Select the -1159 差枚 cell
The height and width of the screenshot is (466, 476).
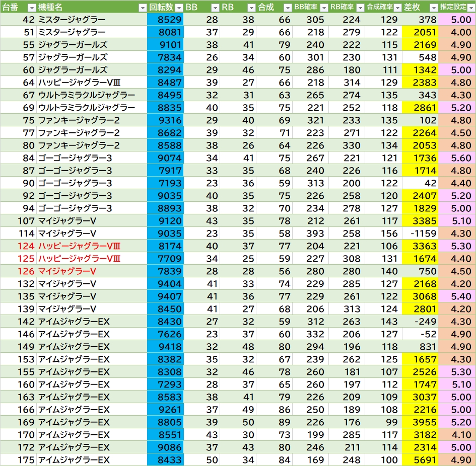click(420, 234)
